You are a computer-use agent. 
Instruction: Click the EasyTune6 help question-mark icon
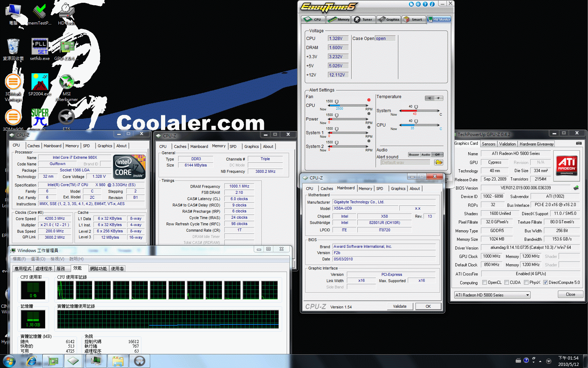pyautogui.click(x=425, y=4)
